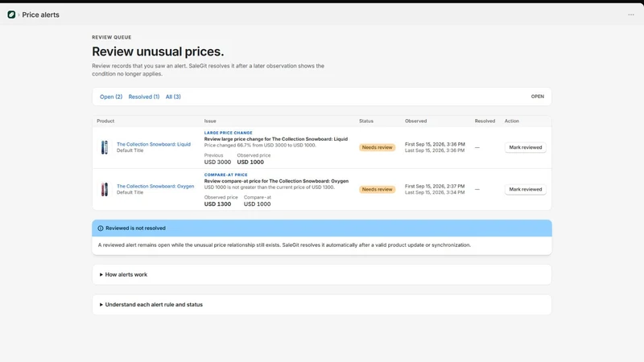Switch to the All (3) tab

173,97
